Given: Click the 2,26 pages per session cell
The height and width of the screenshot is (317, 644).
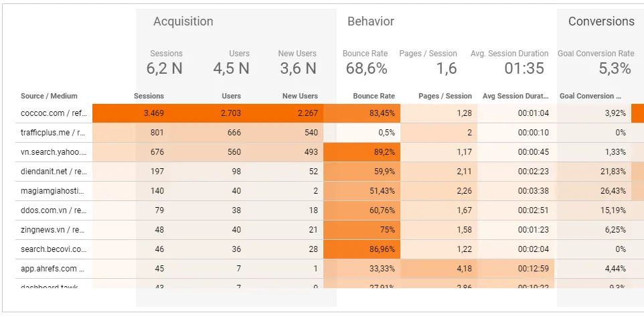Looking at the screenshot, I should [x=439, y=191].
